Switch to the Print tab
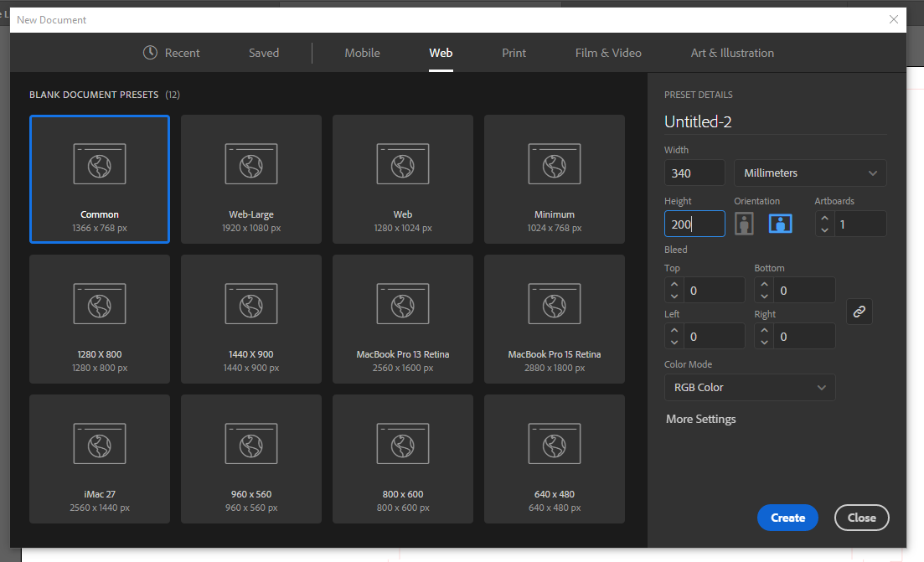 click(x=514, y=53)
